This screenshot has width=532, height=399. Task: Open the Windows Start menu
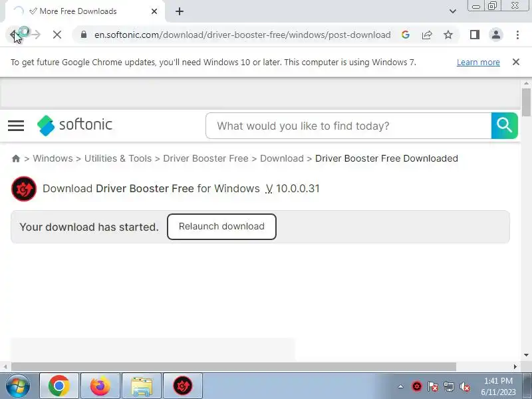[x=18, y=386]
